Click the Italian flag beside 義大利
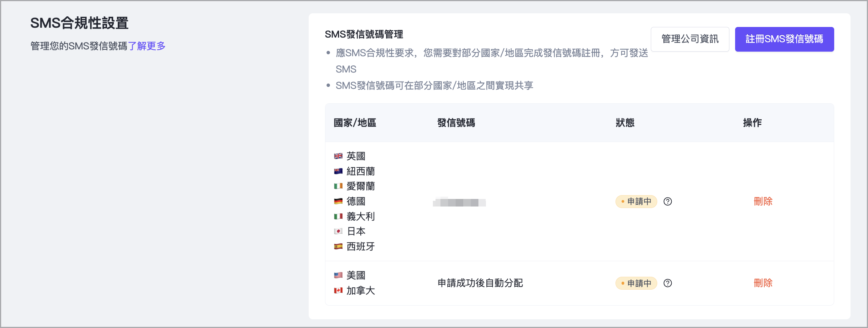Image resolution: width=868 pixels, height=328 pixels. tap(338, 216)
